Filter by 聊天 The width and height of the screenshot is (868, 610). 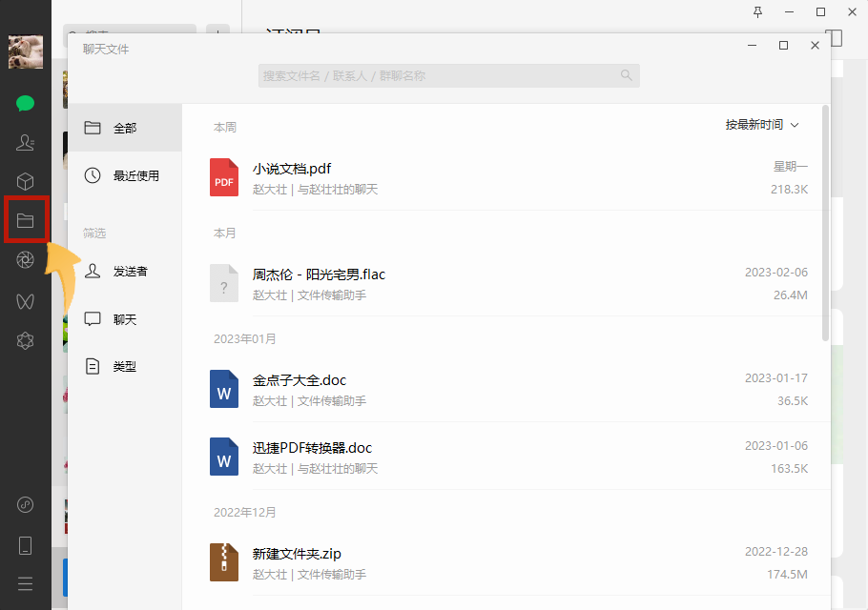(125, 319)
